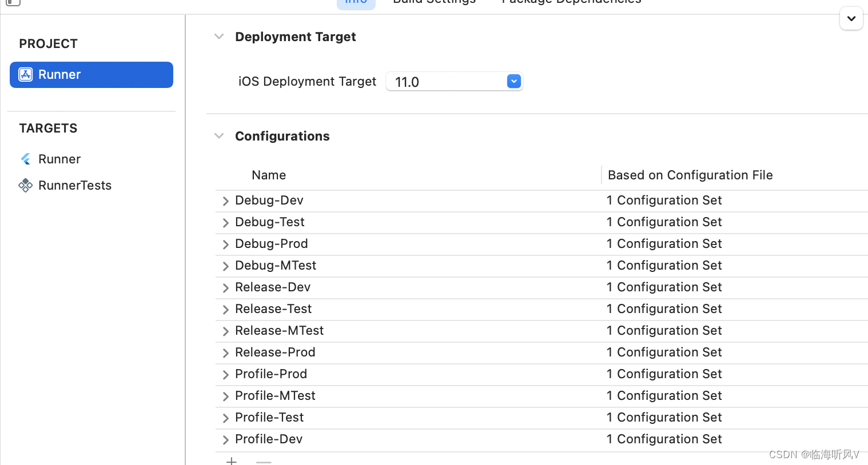
Task: Expand the Debug-Dev configuration
Action: (225, 201)
